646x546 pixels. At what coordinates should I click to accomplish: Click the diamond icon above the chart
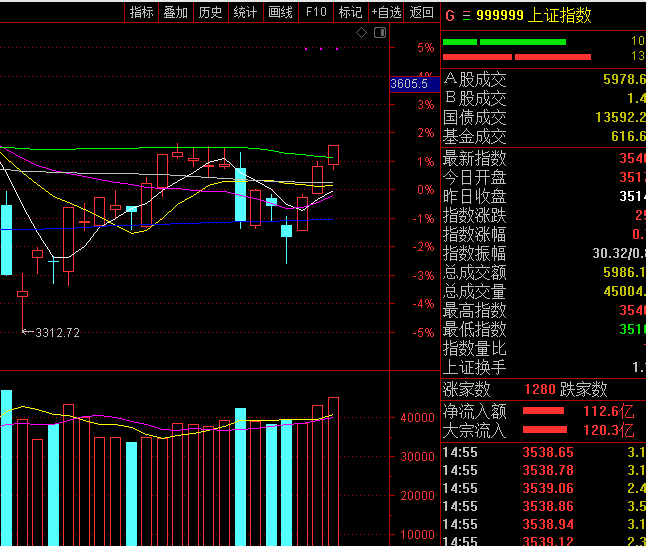click(362, 33)
